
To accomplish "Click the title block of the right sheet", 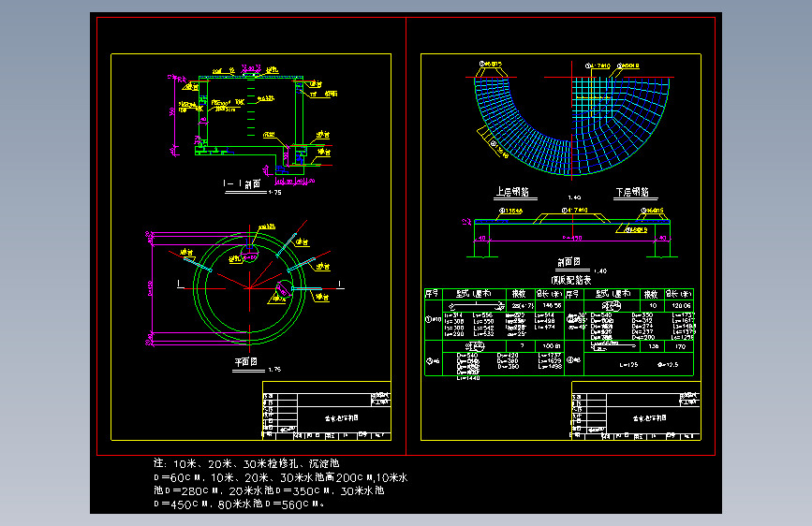I will click(636, 411).
